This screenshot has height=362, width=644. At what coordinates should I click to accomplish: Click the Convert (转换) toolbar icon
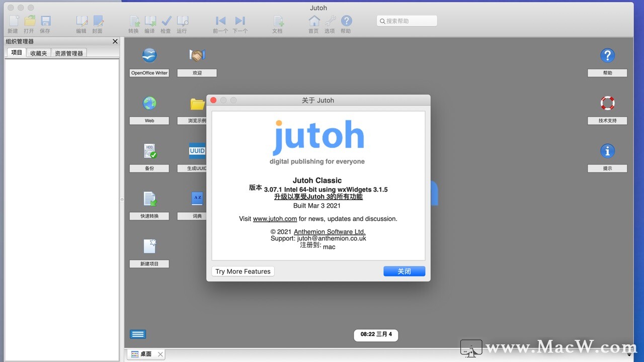[134, 21]
